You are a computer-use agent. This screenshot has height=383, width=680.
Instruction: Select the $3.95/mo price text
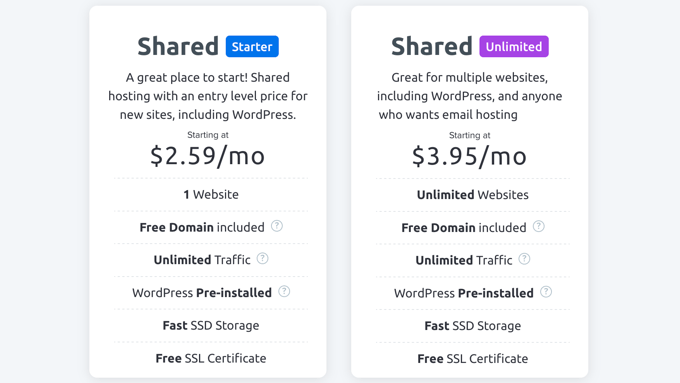click(x=469, y=156)
